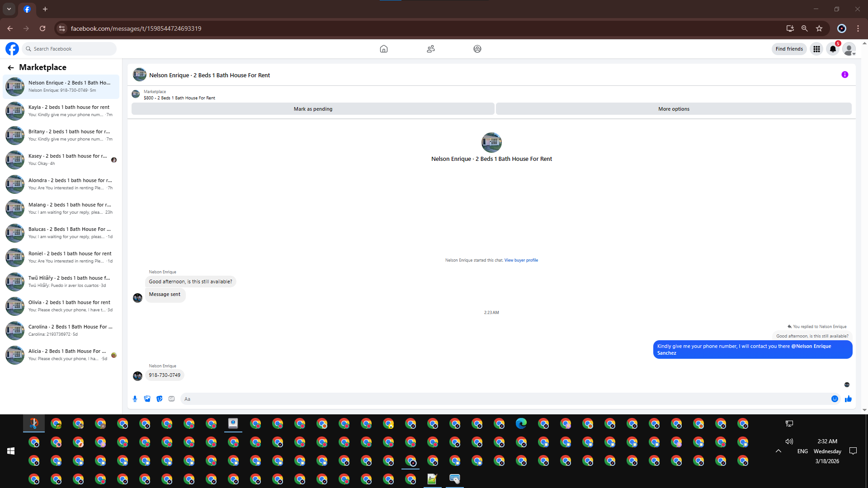This screenshot has height=488, width=868.
Task: View site information beside the URL
Action: point(62,28)
